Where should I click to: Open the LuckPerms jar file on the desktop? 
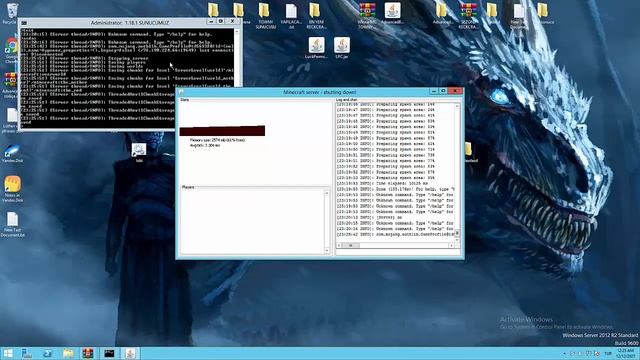pyautogui.click(x=316, y=48)
